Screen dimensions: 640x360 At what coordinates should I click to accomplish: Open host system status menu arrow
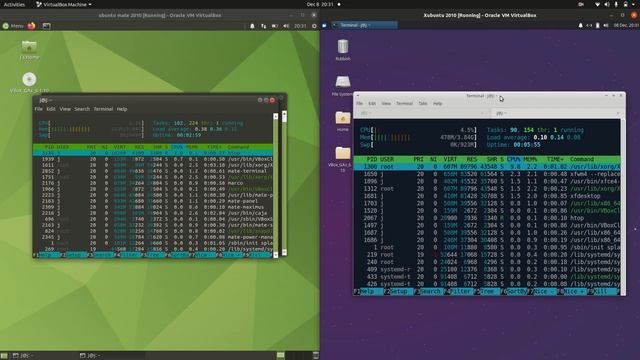click(x=633, y=4)
